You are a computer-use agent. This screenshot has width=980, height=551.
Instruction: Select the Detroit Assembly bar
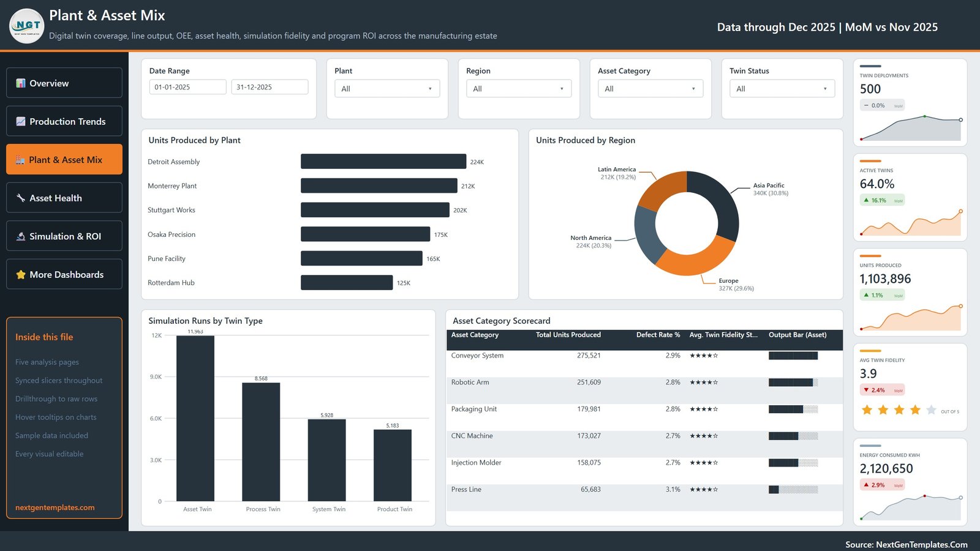click(x=383, y=162)
